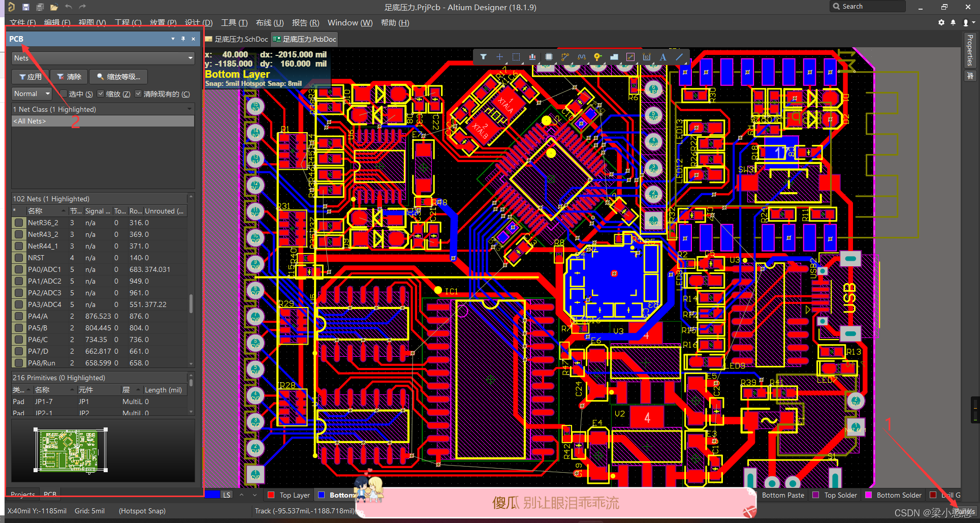The image size is (980, 523).
Task: Select the place component chip icon
Action: (x=549, y=57)
